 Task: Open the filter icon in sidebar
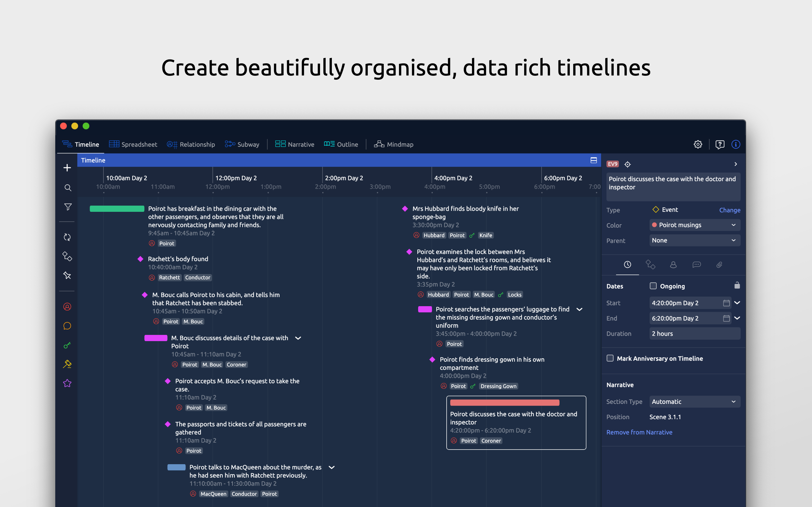(x=67, y=207)
